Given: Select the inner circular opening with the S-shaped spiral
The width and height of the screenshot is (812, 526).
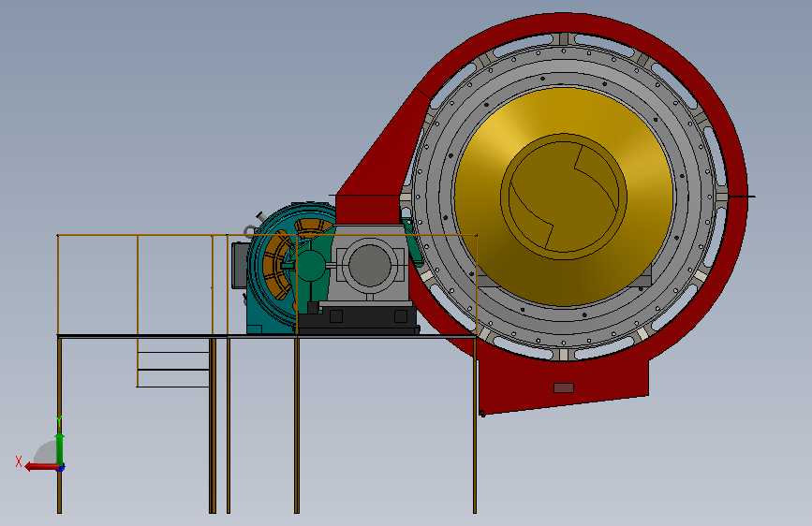Looking at the screenshot, I should (x=564, y=197).
